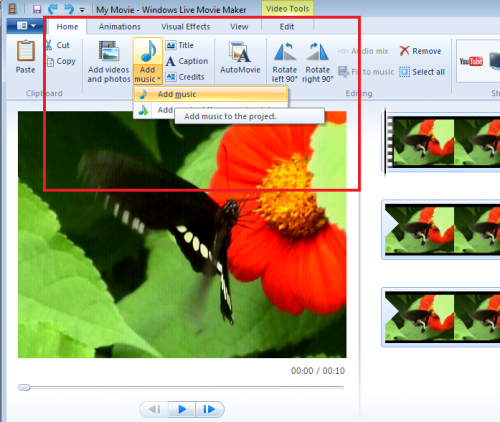Open the Animations tab
This screenshot has height=422, width=500.
(119, 27)
